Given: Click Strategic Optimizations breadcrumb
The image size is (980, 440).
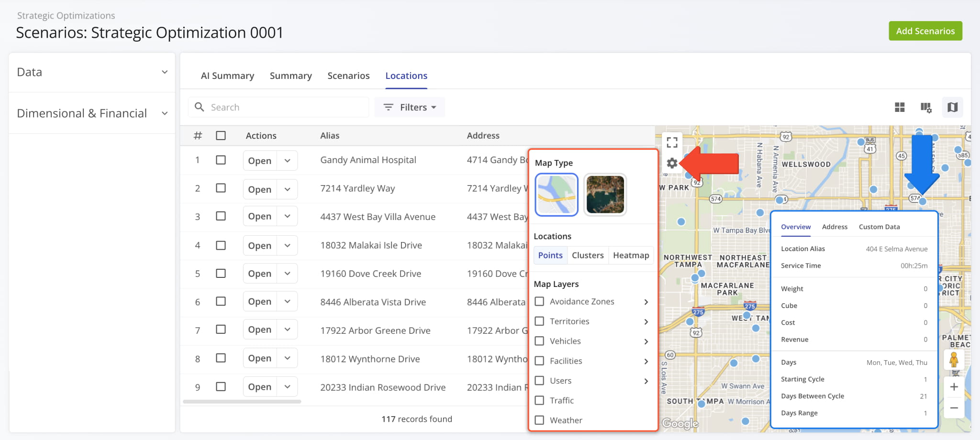Looking at the screenshot, I should coord(66,15).
